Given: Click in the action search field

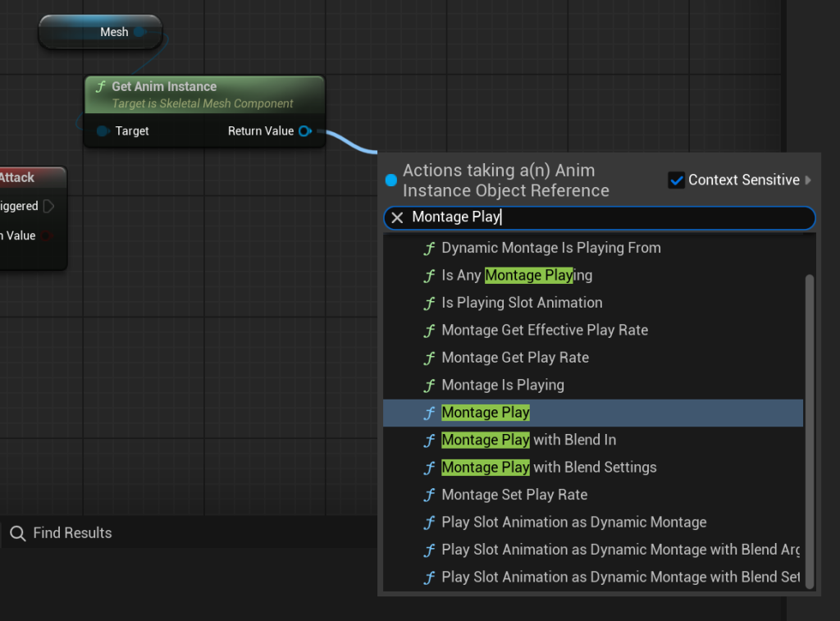Looking at the screenshot, I should pyautogui.click(x=600, y=217).
